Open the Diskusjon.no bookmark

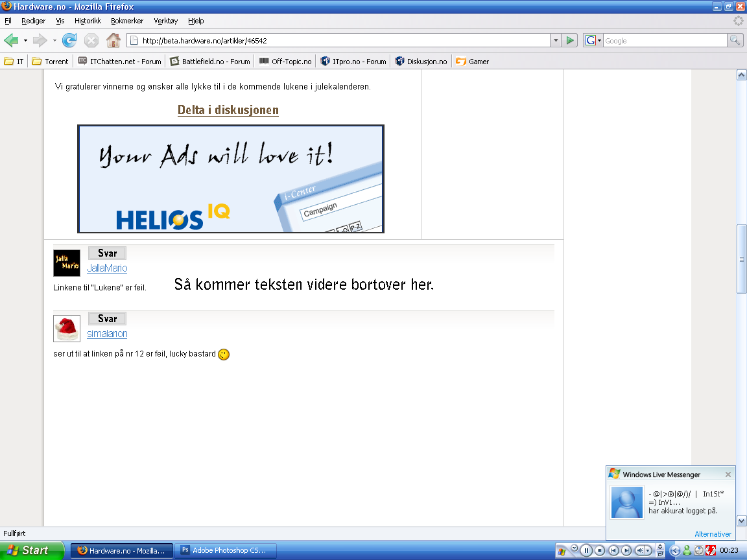tap(421, 62)
